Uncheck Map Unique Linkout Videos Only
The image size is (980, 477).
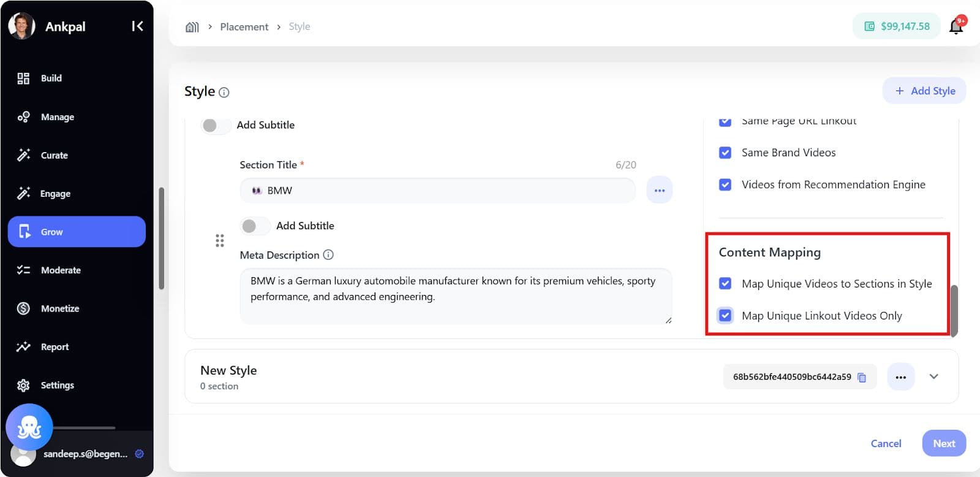click(x=725, y=316)
